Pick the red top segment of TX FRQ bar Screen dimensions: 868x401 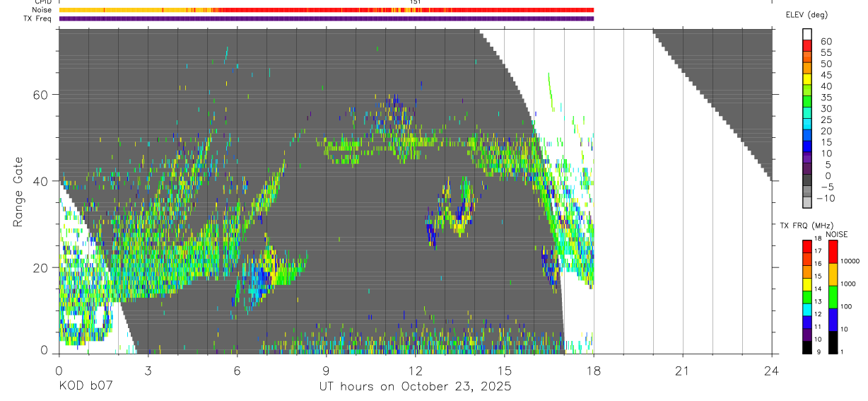(807, 247)
